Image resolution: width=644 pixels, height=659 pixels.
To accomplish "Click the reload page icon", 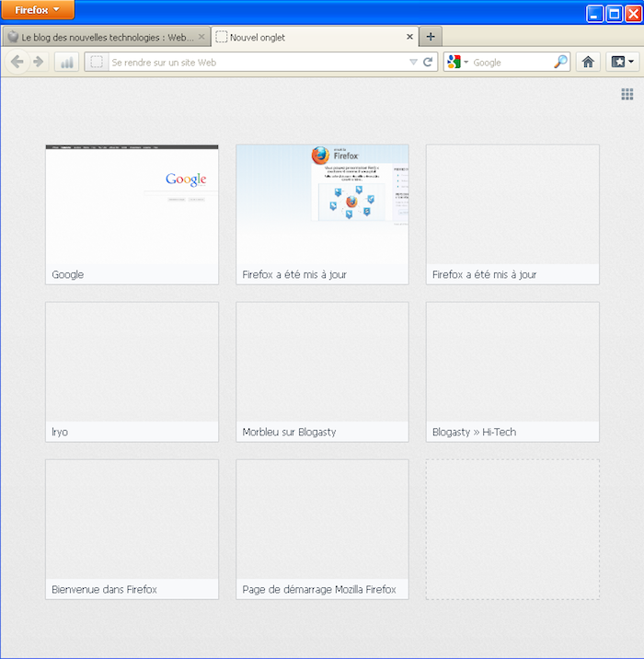I will [x=428, y=62].
